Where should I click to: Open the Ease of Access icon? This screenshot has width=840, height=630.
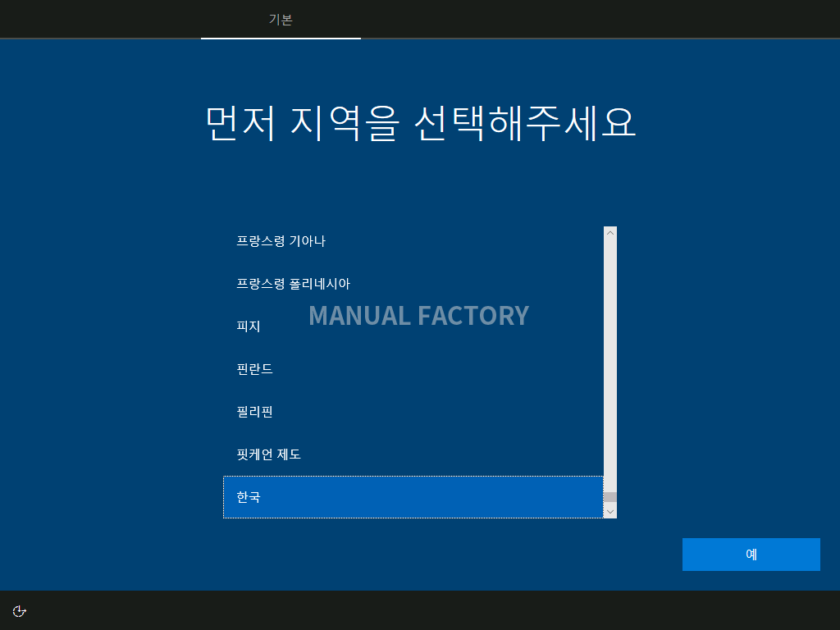click(x=20, y=611)
